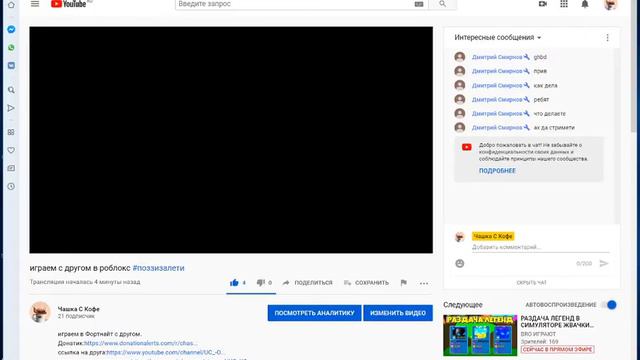Report the video with the flag icon
Image resolution: width=640 pixels, height=360 pixels.
coord(403,282)
